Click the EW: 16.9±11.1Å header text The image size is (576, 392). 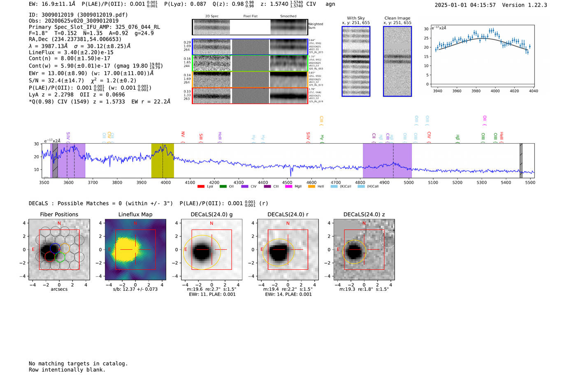click(52, 4)
